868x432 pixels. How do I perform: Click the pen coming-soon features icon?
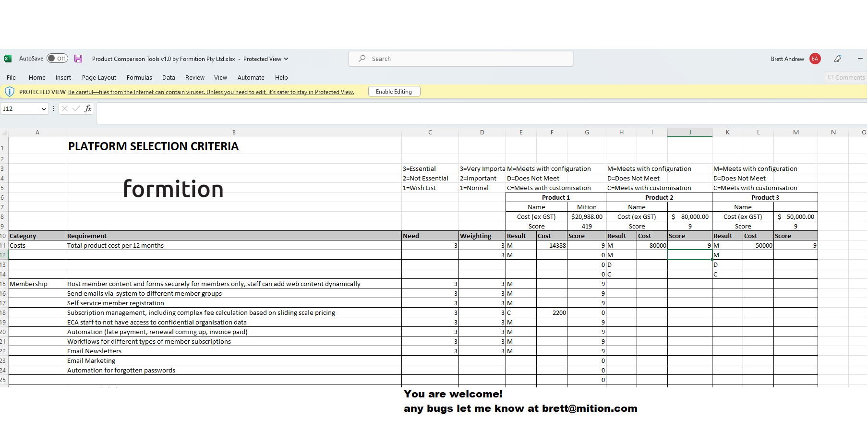(x=838, y=59)
